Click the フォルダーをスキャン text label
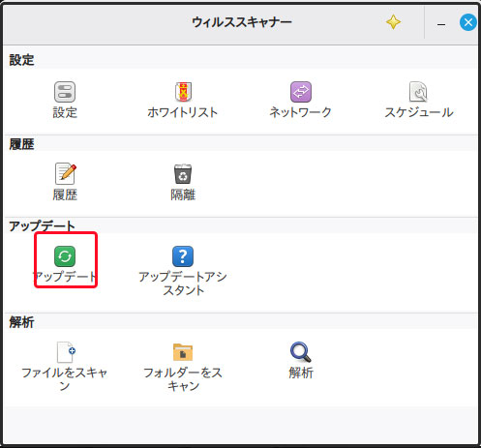 pyautogui.click(x=183, y=379)
